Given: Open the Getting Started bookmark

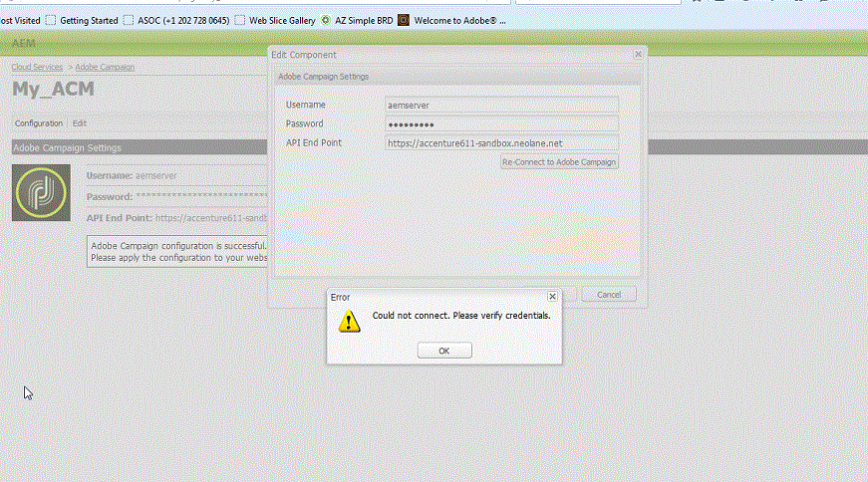Looking at the screenshot, I should [x=89, y=21].
